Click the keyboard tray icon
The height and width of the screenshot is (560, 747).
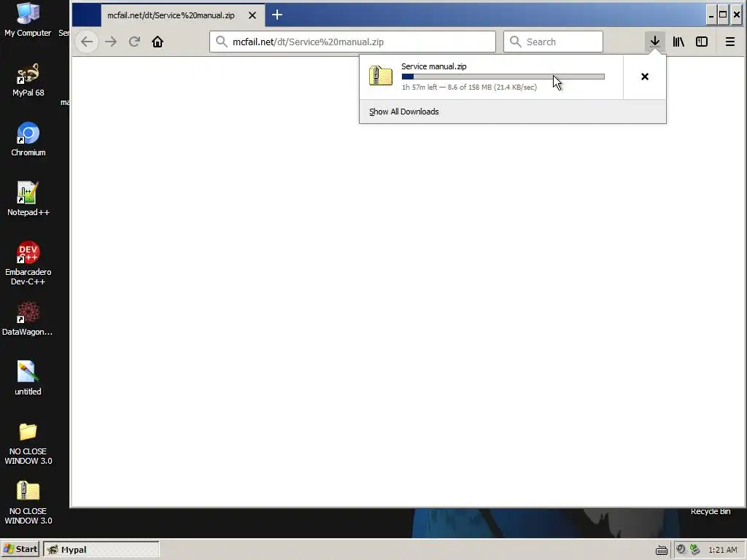tap(662, 550)
